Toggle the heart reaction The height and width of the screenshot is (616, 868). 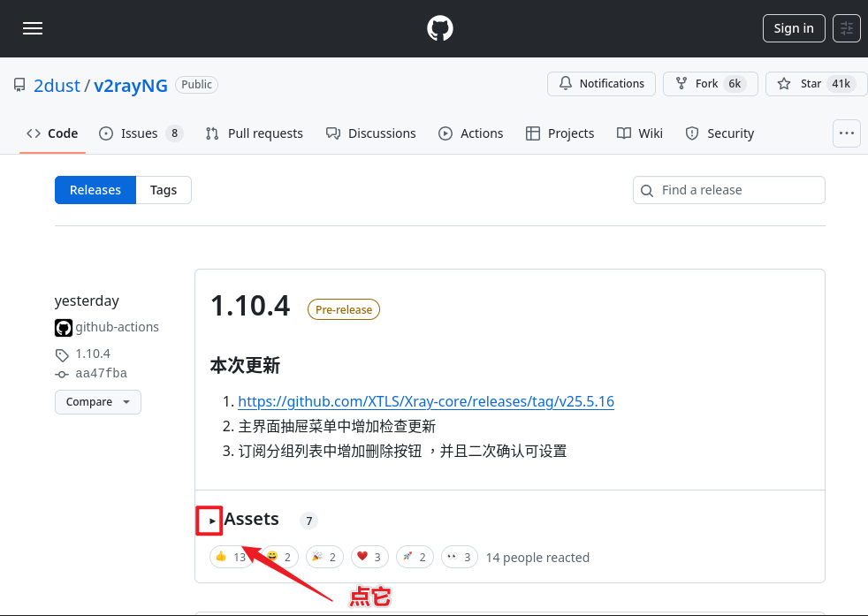coord(369,558)
